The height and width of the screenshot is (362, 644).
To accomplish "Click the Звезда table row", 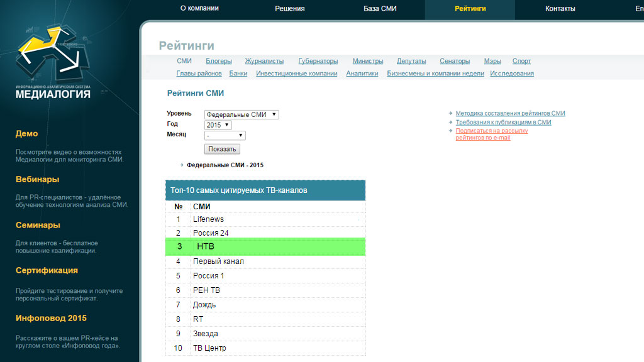I will [265, 334].
